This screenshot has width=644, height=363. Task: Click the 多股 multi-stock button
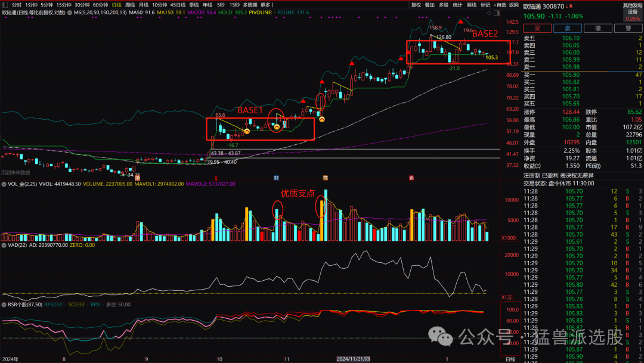tap(444, 5)
